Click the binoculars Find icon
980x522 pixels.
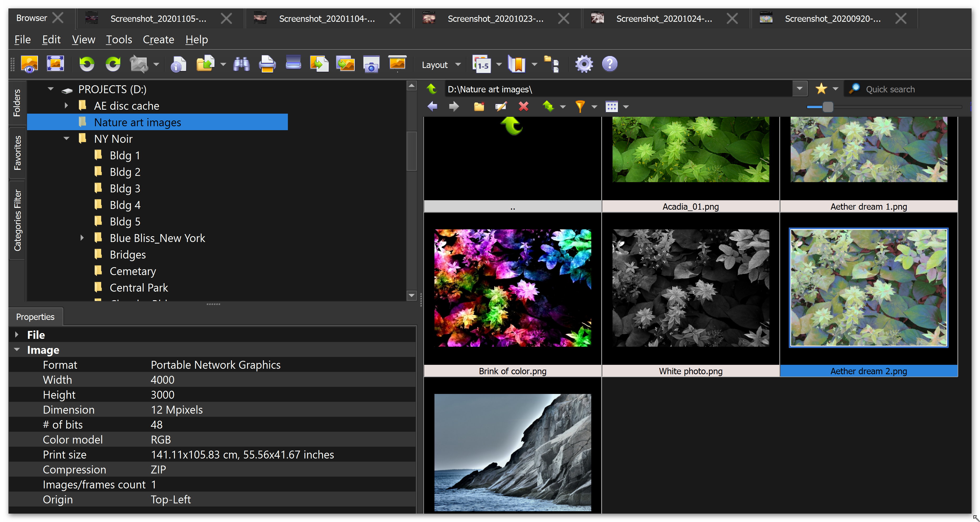pyautogui.click(x=241, y=64)
